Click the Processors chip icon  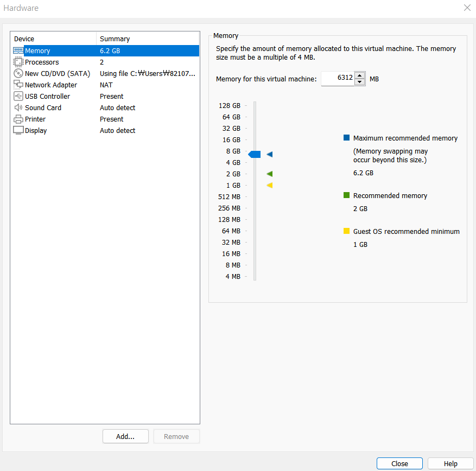point(18,62)
